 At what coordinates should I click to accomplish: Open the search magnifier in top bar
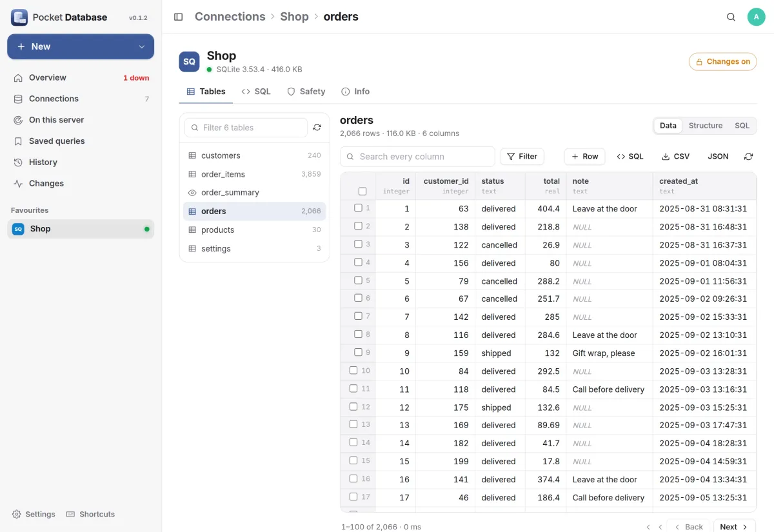click(731, 17)
